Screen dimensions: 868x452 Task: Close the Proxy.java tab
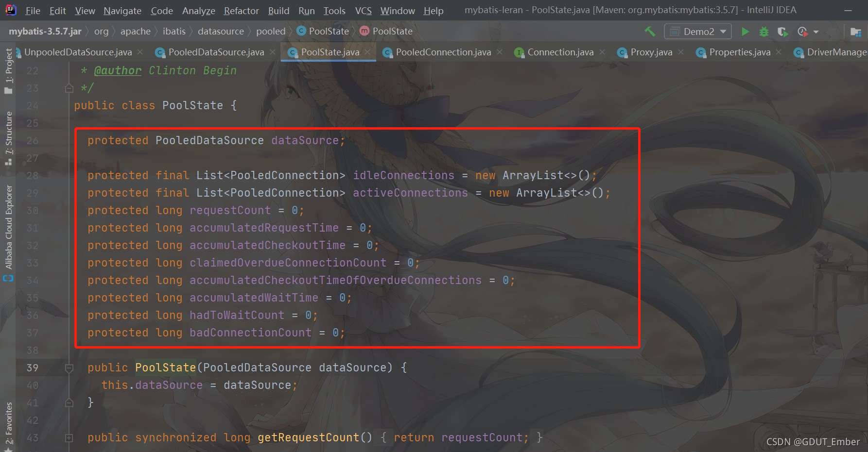681,52
